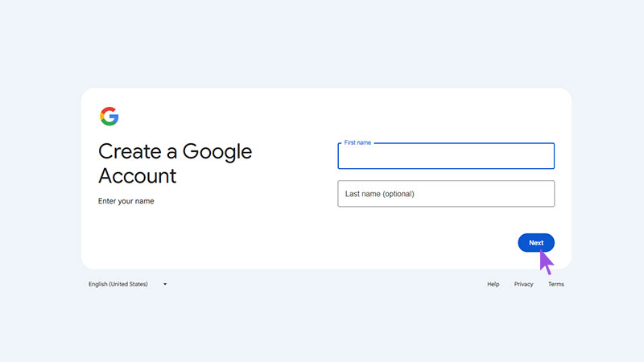Open the Privacy link
Image resolution: width=644 pixels, height=362 pixels.
coord(524,284)
